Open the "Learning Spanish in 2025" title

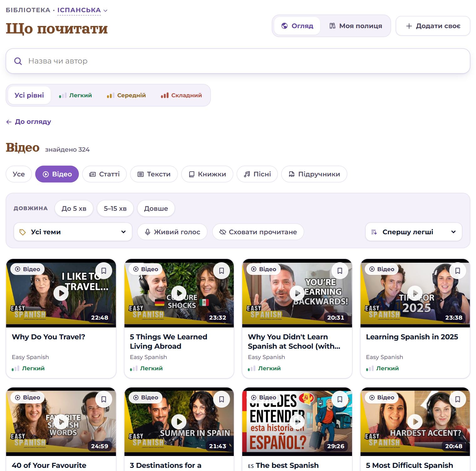[x=412, y=337]
